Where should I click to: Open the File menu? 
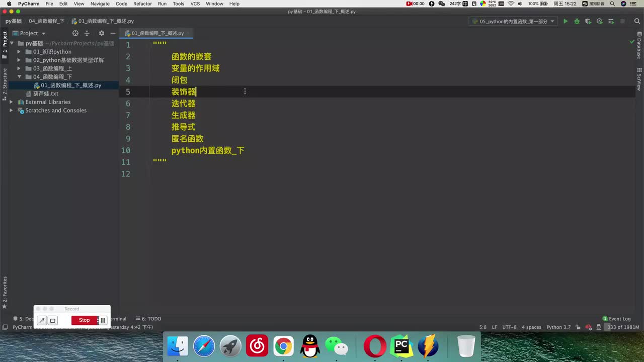49,4
